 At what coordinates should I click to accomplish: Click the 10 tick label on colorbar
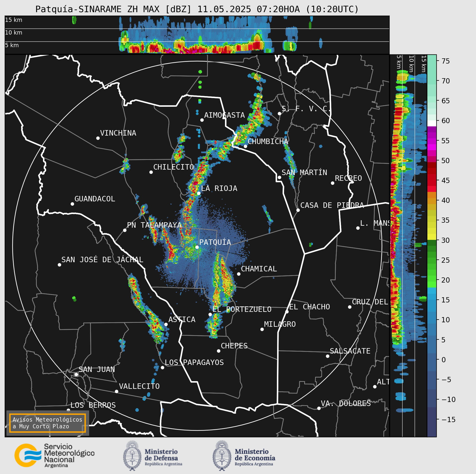click(446, 320)
